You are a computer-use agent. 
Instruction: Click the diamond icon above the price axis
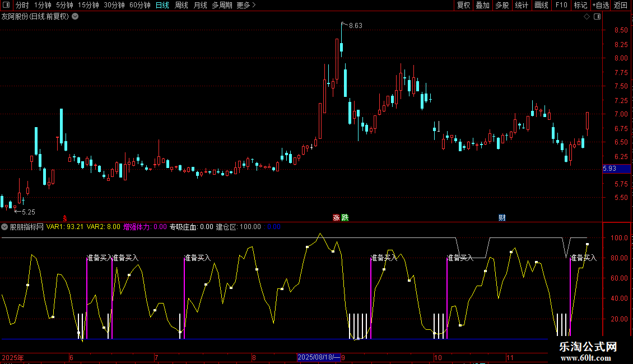587,17
